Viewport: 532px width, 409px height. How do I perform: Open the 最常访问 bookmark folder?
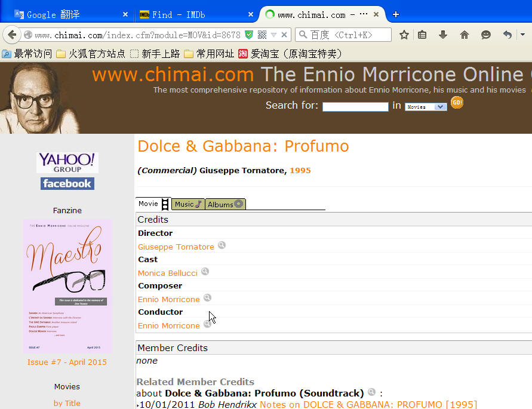27,54
